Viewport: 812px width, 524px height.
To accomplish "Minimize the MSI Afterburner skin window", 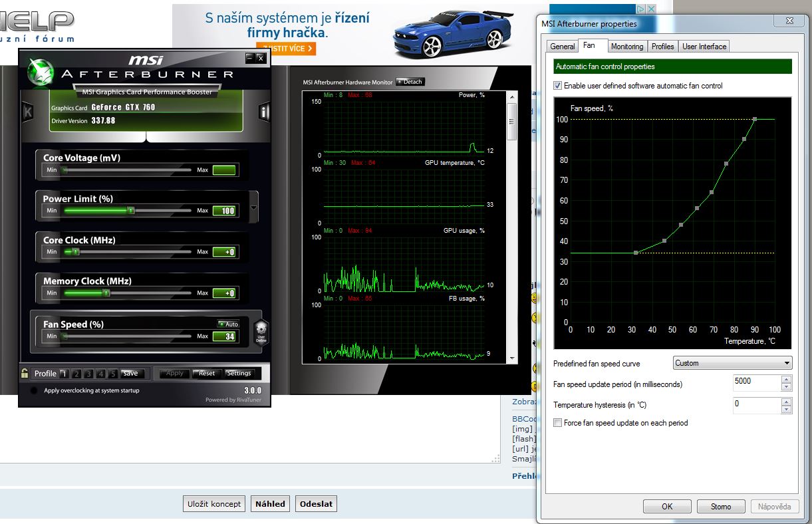I will click(x=250, y=59).
